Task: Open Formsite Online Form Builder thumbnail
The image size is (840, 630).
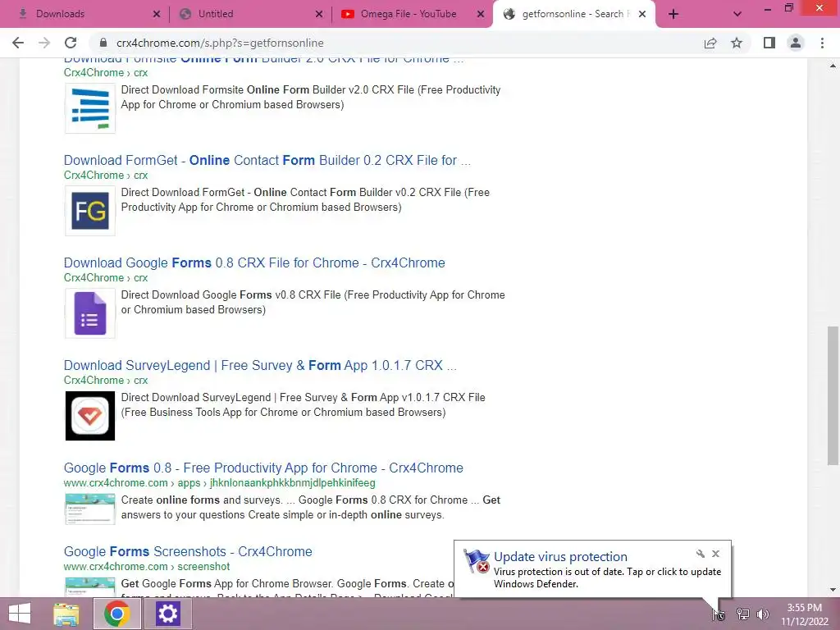Action: (x=90, y=108)
